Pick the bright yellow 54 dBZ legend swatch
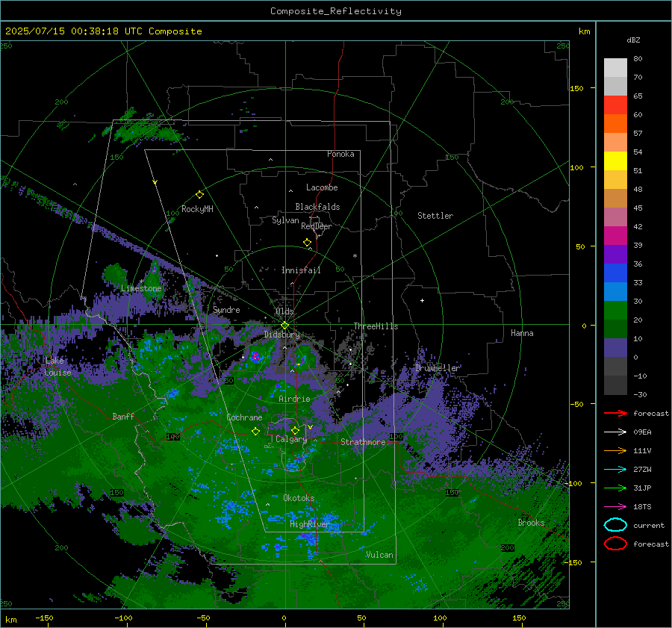 coord(615,161)
